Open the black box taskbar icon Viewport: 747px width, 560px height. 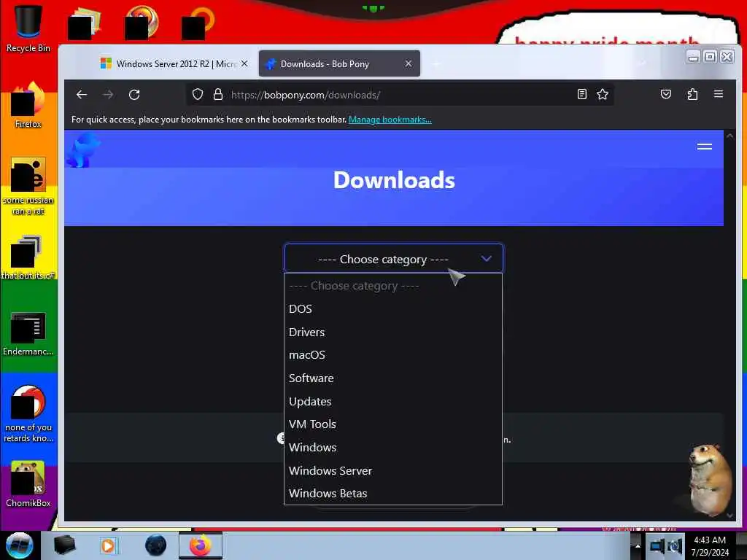[64, 545]
